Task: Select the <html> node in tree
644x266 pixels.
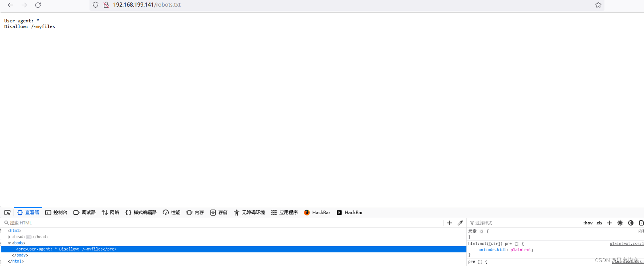Action: tap(14, 231)
